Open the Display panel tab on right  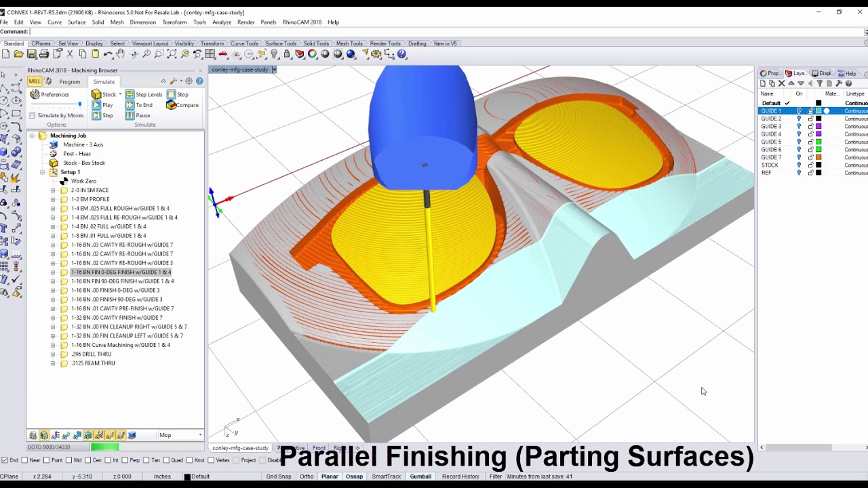click(823, 73)
